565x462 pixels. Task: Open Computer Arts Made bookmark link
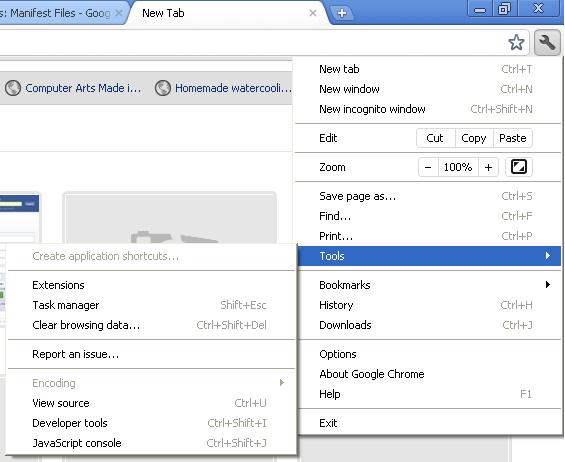[83, 88]
